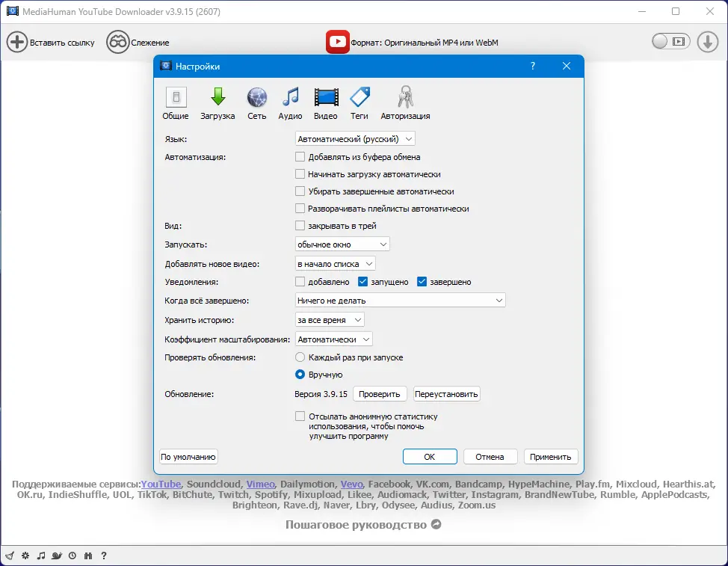The width and height of the screenshot is (728, 566).
Task: Click the Переустановить button
Action: 447,394
